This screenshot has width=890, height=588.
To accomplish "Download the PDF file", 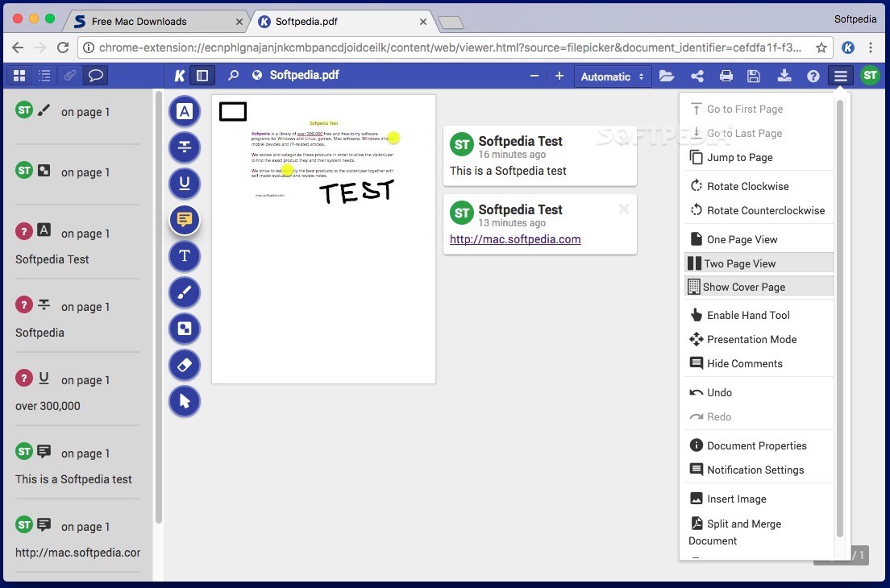I will point(784,76).
